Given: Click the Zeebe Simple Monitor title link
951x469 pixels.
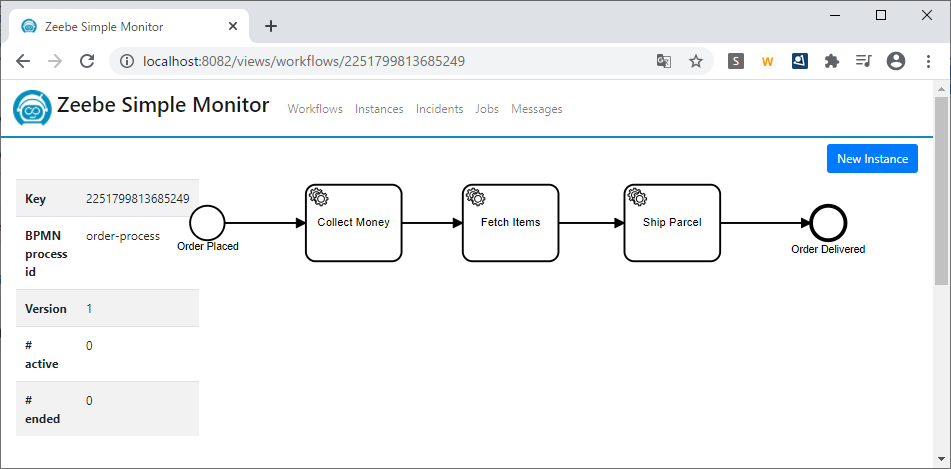Looking at the screenshot, I should tap(163, 105).
